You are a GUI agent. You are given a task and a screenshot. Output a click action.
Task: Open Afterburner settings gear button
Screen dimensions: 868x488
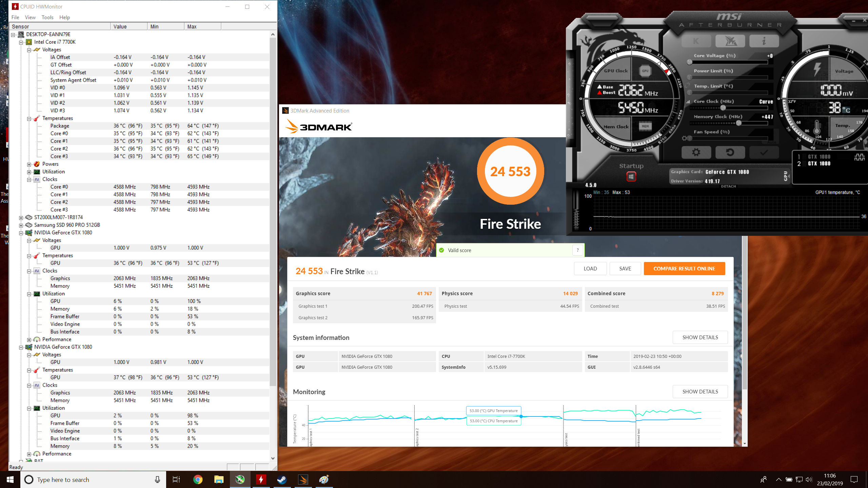(x=696, y=152)
